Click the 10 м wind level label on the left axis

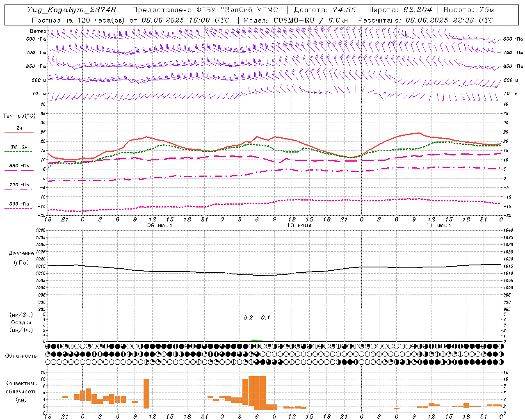click(x=40, y=94)
